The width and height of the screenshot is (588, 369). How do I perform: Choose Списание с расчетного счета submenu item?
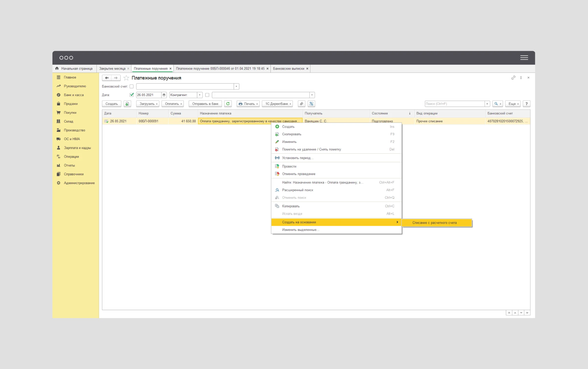point(437,223)
